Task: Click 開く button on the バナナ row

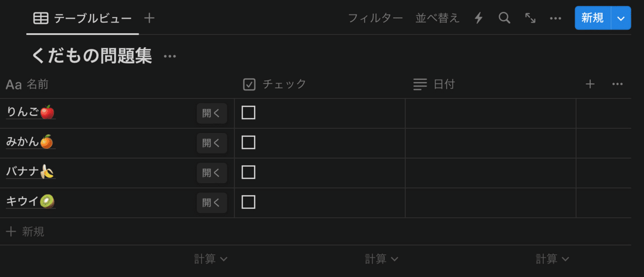Action: [211, 173]
